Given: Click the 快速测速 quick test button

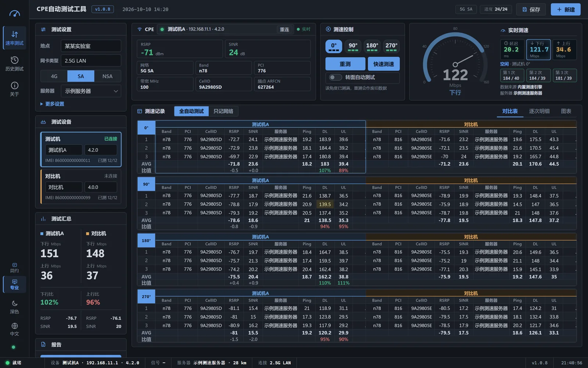Looking at the screenshot, I should tap(384, 64).
